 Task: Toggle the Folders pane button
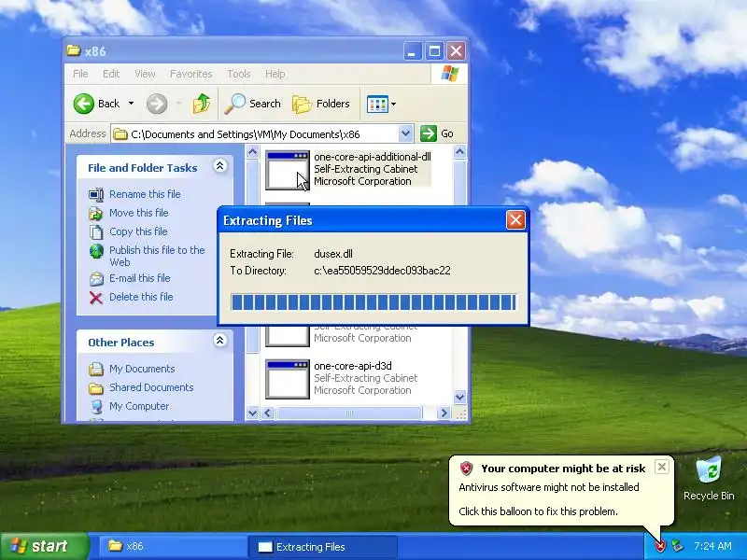pos(320,104)
